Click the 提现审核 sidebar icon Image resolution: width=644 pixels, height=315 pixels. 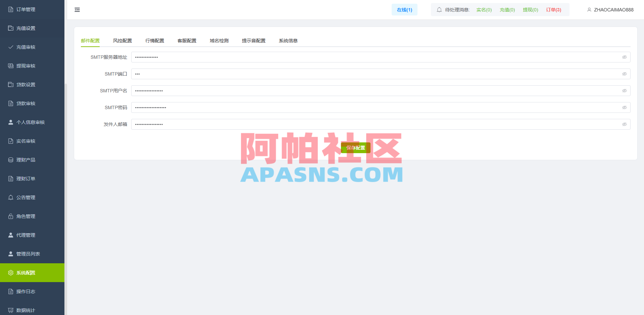pos(11,66)
